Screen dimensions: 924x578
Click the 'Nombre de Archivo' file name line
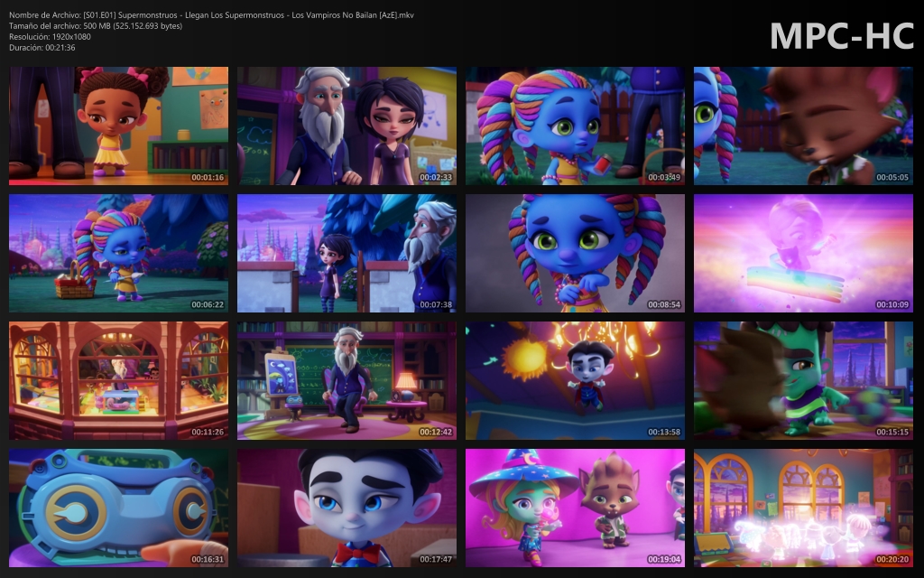coord(211,15)
